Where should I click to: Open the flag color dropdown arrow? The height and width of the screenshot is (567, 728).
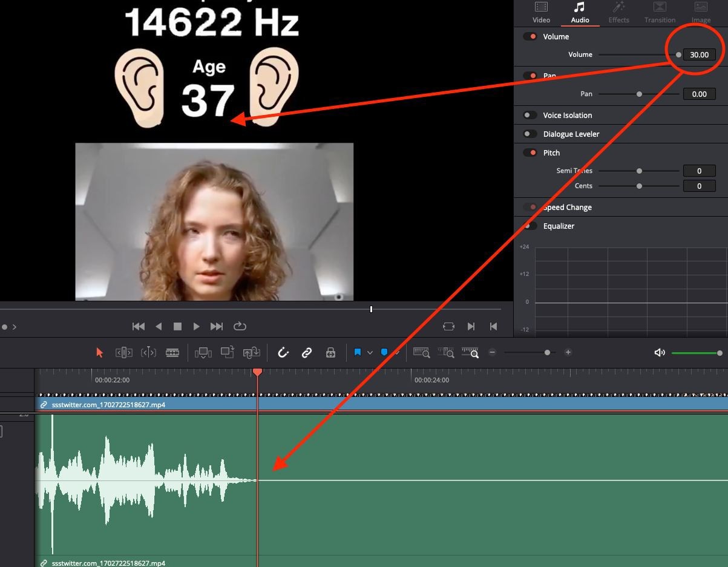(x=370, y=352)
